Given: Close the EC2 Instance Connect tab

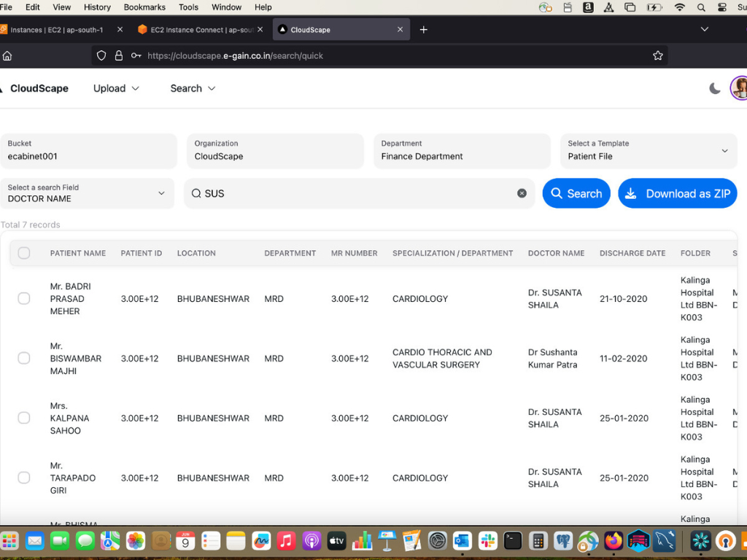Looking at the screenshot, I should click(x=260, y=29).
